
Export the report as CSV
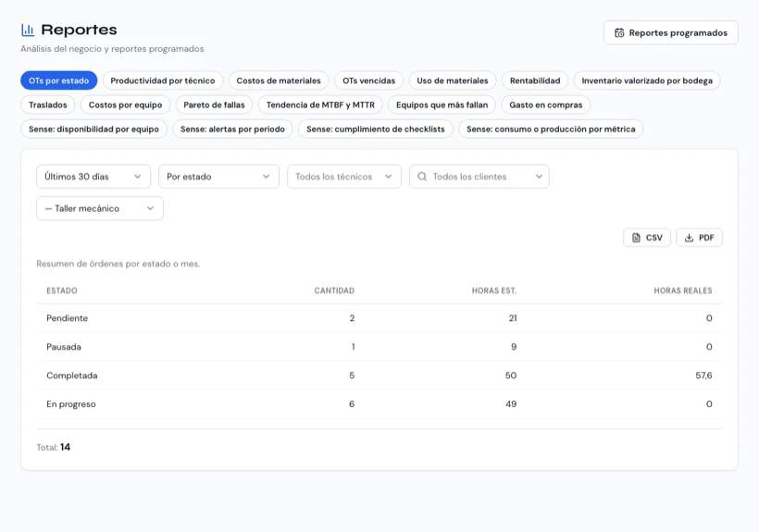point(647,238)
